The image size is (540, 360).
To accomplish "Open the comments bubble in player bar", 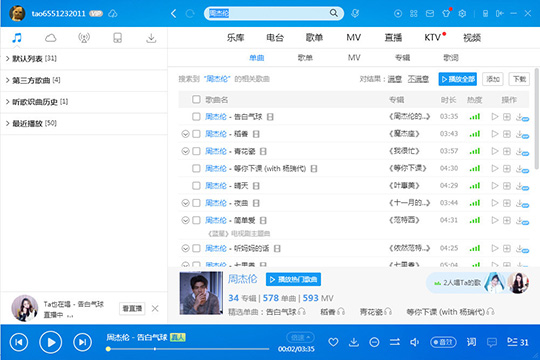I will point(492,342).
